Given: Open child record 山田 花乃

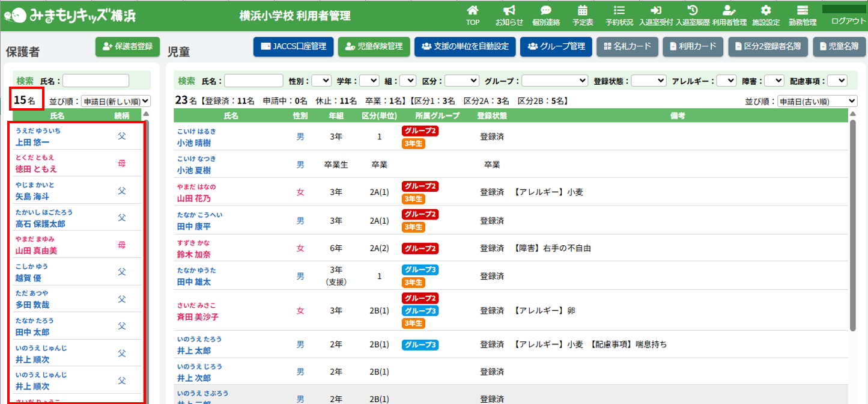Looking at the screenshot, I should click(194, 198).
